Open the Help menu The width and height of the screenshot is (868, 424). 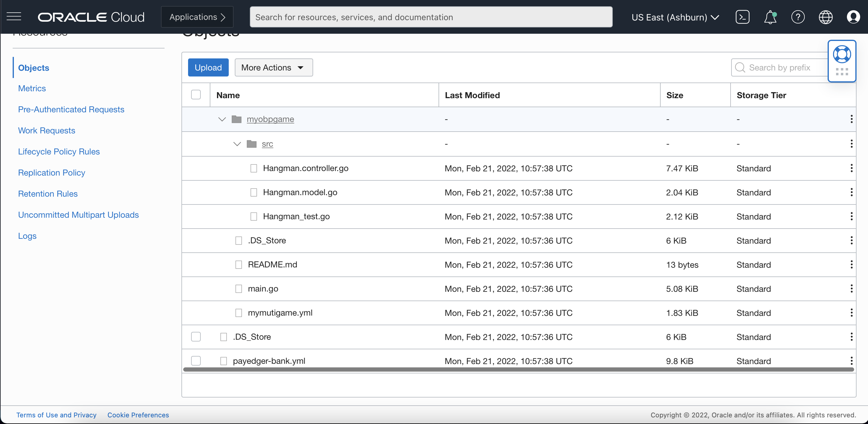798,17
